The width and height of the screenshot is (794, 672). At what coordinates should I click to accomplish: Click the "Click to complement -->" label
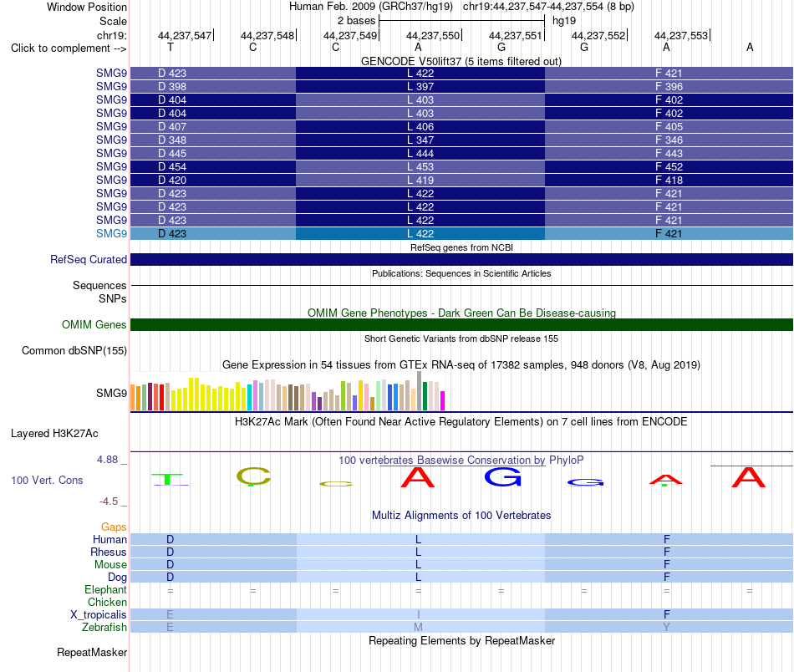[69, 48]
